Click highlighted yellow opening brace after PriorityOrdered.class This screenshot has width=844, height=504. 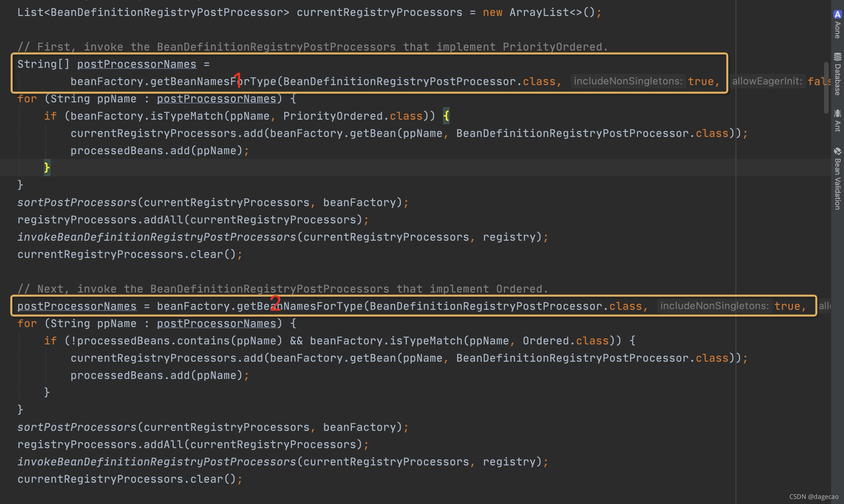[446, 116]
